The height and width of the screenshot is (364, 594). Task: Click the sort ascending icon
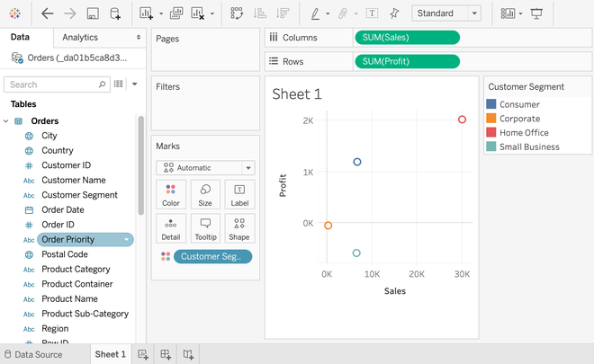(260, 13)
